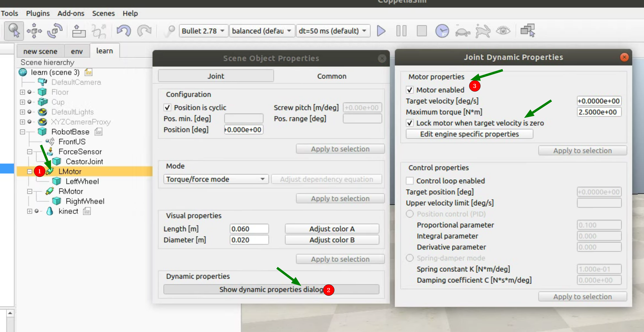Image resolution: width=644 pixels, height=332 pixels.
Task: Uncheck the Motor enabled checkbox
Action: point(410,90)
